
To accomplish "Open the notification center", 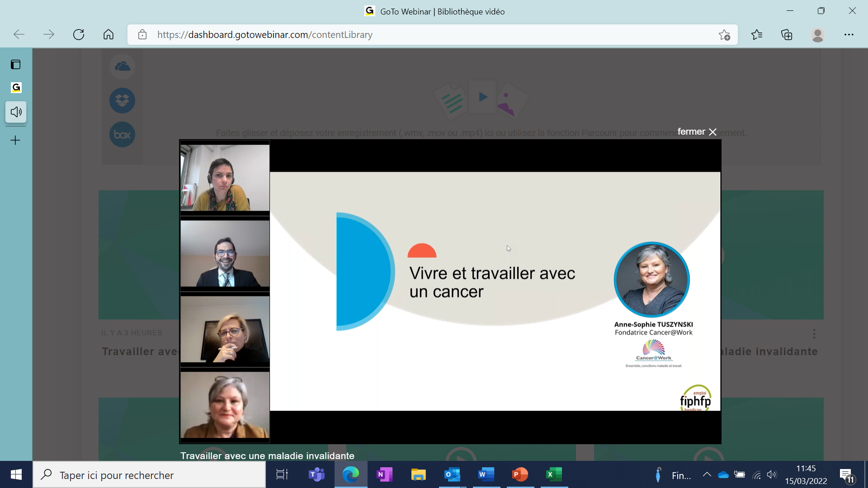I will 847,475.
